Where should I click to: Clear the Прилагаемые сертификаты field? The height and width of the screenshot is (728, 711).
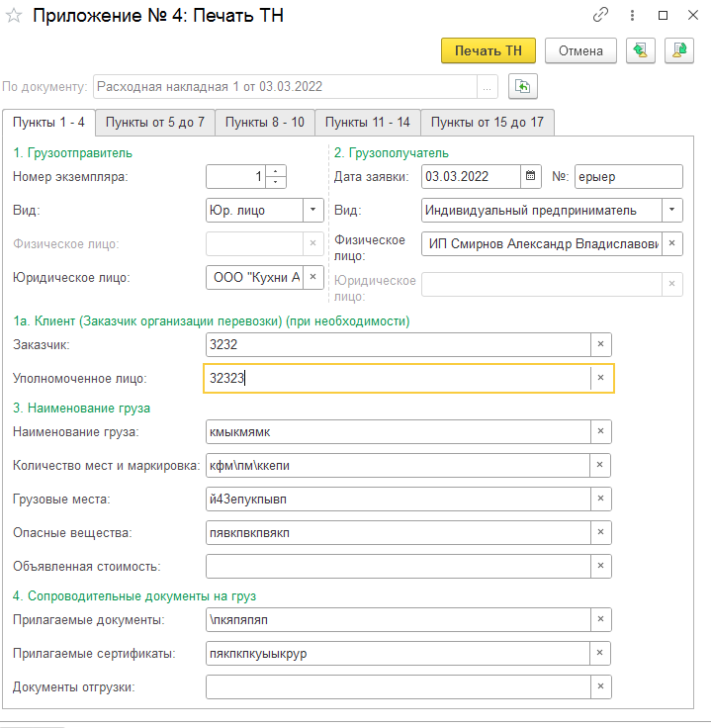point(600,653)
